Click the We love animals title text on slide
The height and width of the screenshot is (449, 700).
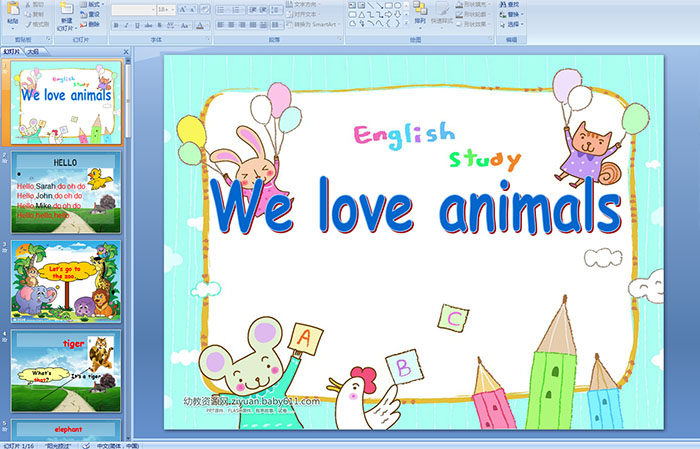click(415, 205)
